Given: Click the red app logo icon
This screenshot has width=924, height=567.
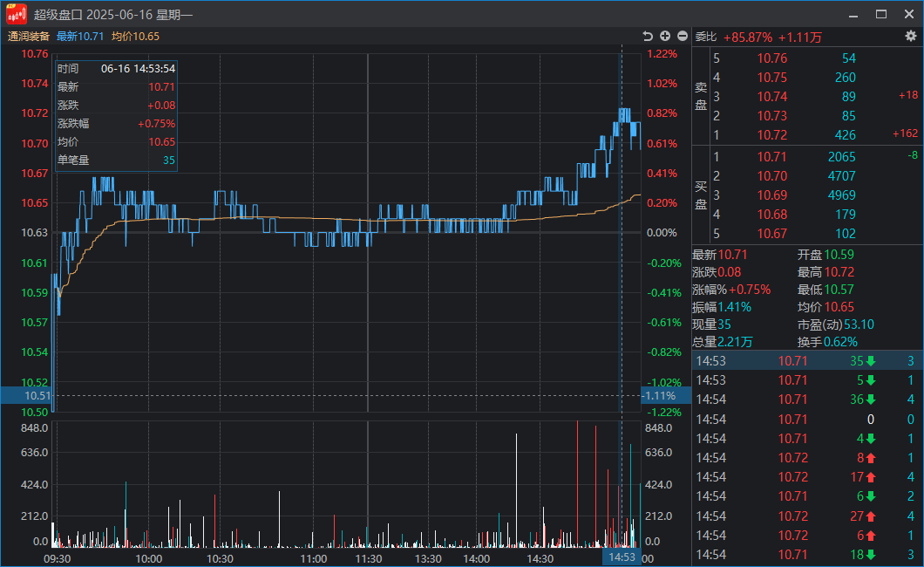Looking at the screenshot, I should 17,14.
